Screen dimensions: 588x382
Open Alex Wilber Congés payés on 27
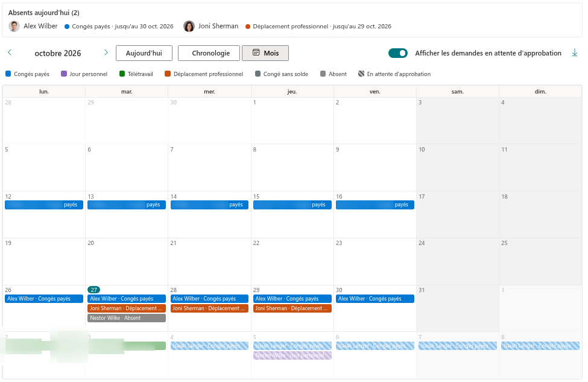point(127,299)
